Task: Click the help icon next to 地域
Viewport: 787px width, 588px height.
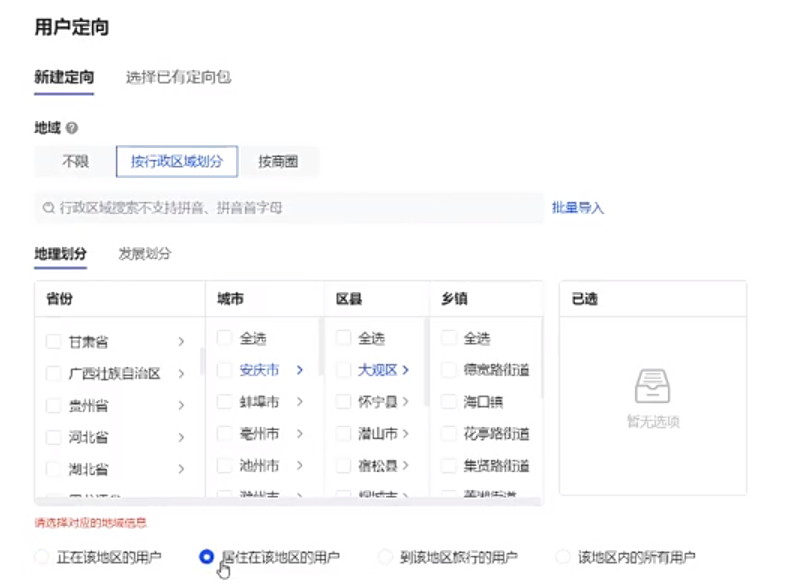Action: pyautogui.click(x=72, y=129)
